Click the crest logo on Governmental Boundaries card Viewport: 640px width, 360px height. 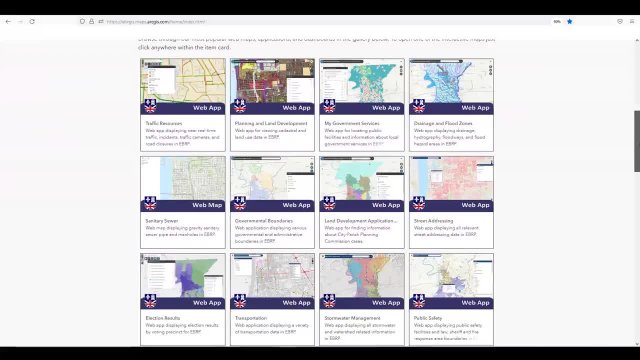pos(240,203)
